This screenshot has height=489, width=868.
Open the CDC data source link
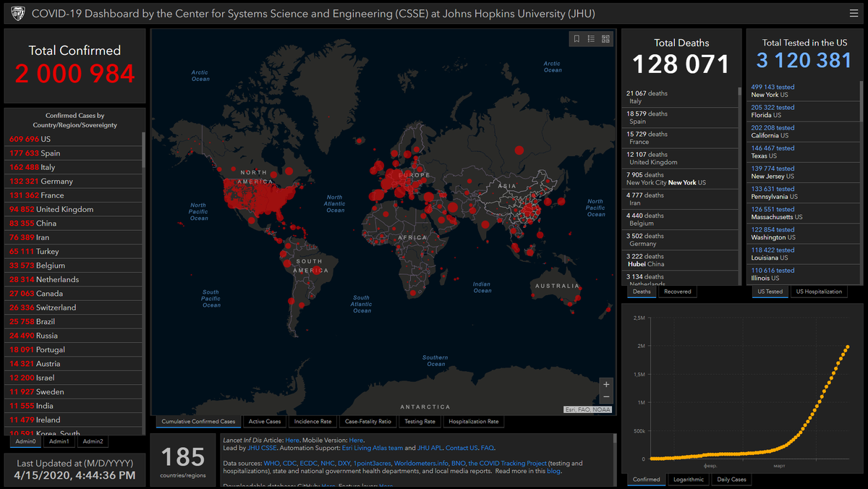tap(289, 463)
